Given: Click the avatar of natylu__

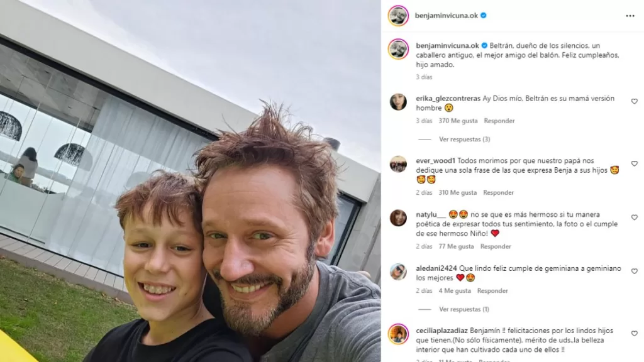Looking at the screenshot, I should click(398, 218).
